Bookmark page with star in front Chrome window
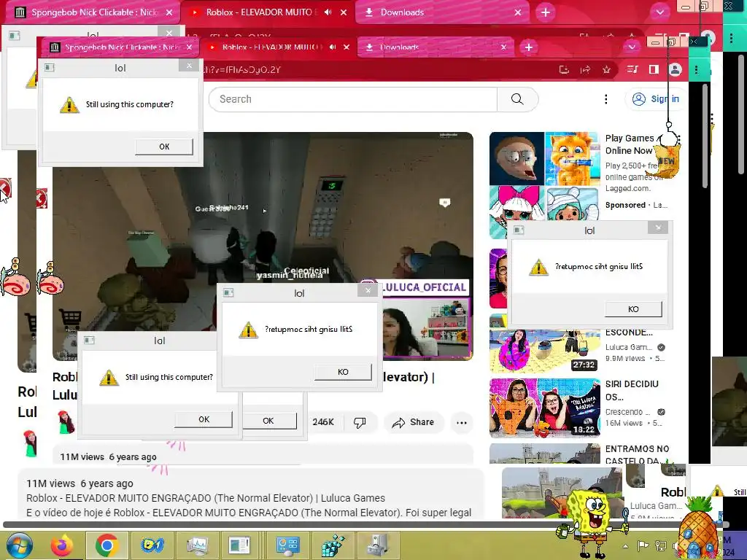747x560 pixels. (606, 70)
